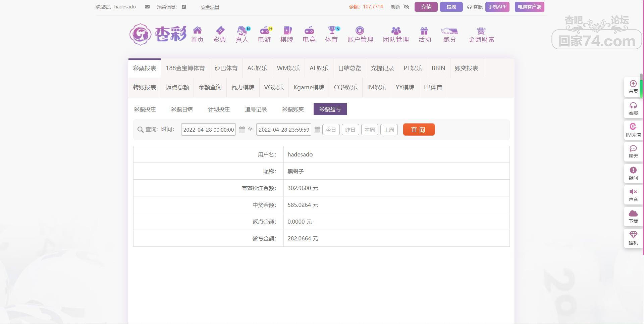Click the 安全退出 logout link

click(210, 7)
